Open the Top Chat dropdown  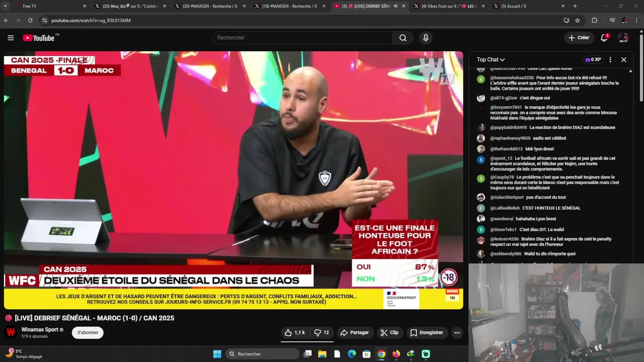tap(491, 59)
